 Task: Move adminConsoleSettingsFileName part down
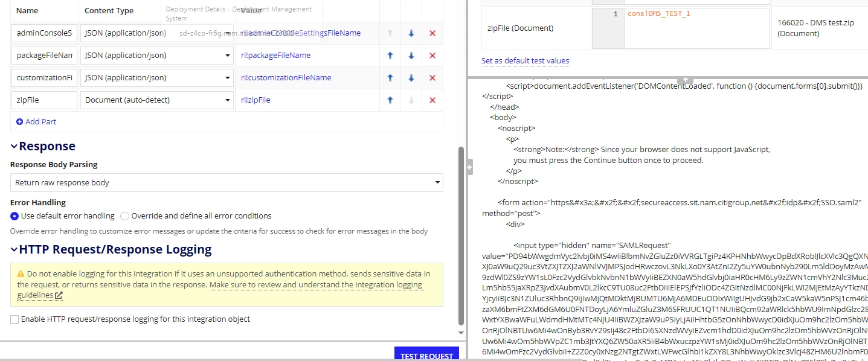411,33
